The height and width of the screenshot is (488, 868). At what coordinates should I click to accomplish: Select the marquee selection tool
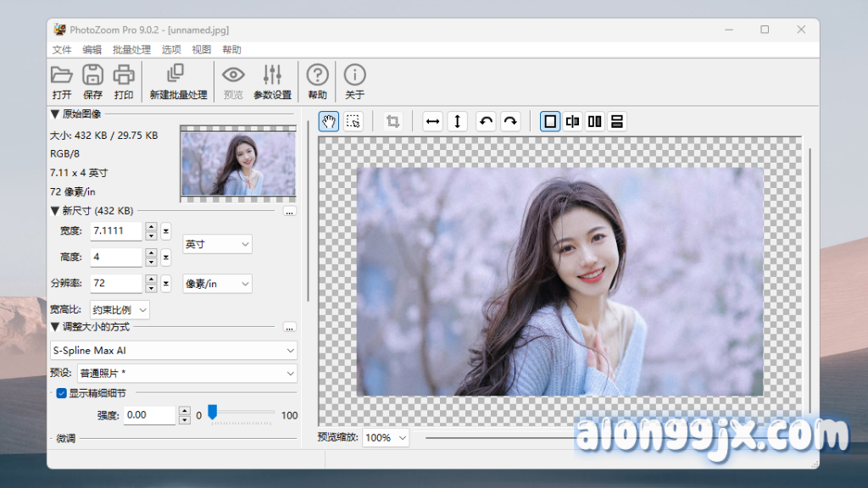[353, 121]
